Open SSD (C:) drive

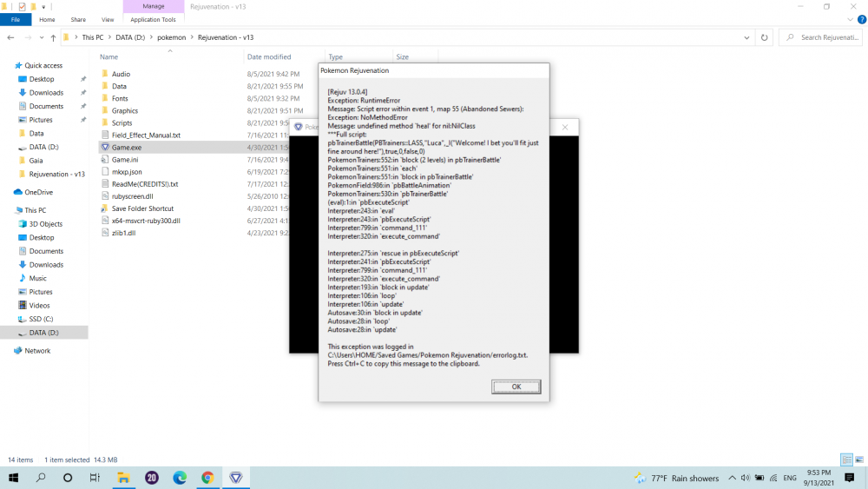point(41,319)
